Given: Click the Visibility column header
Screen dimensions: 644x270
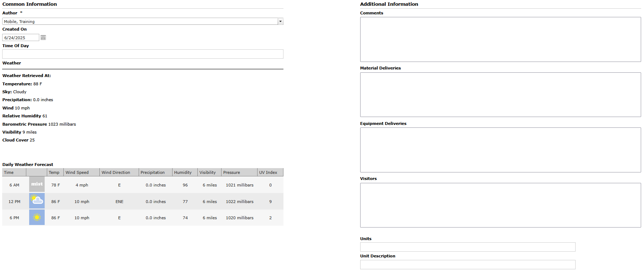Looking at the screenshot, I should [210, 172].
